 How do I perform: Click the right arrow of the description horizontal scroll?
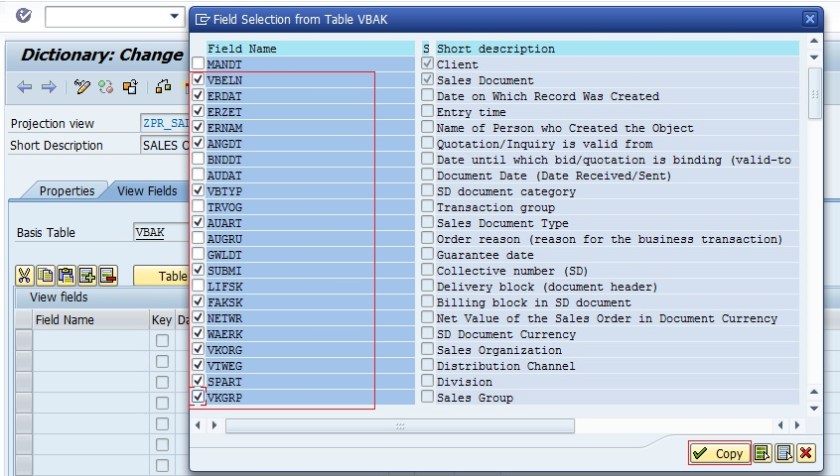tap(797, 425)
